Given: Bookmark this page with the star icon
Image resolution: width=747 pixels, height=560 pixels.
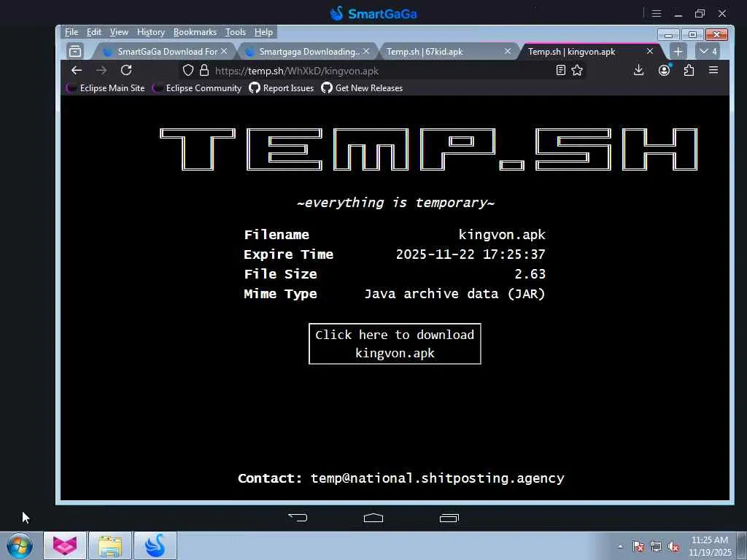Looking at the screenshot, I should point(577,71).
